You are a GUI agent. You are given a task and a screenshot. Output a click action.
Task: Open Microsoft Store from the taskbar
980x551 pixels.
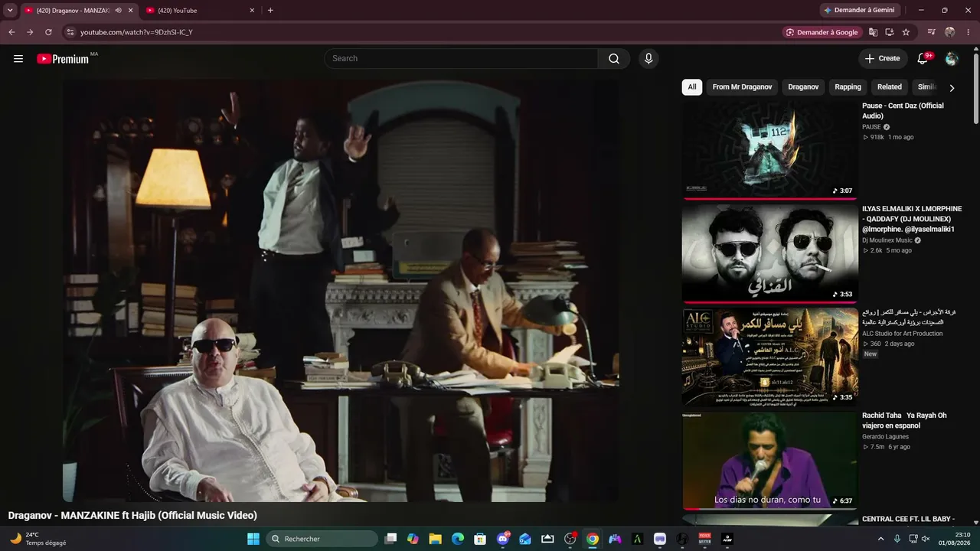click(x=480, y=539)
